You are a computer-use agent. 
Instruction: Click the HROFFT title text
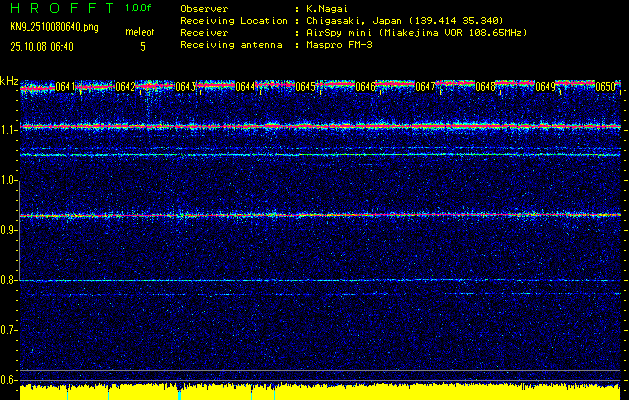(x=61, y=7)
